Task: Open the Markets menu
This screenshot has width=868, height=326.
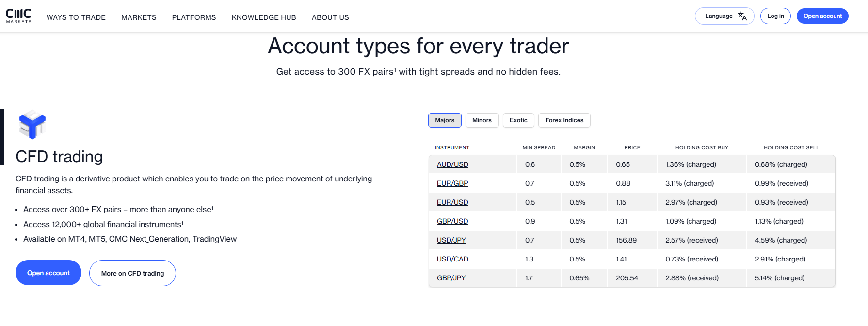Action: click(x=139, y=17)
